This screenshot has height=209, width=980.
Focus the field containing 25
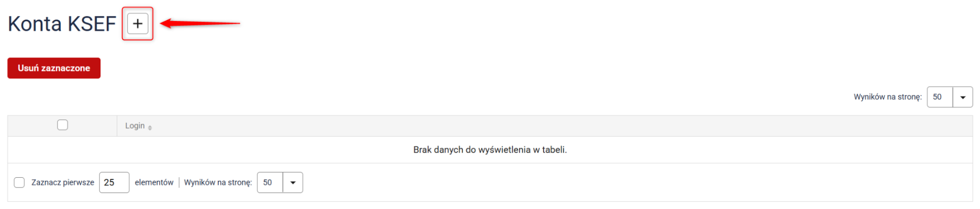click(114, 183)
